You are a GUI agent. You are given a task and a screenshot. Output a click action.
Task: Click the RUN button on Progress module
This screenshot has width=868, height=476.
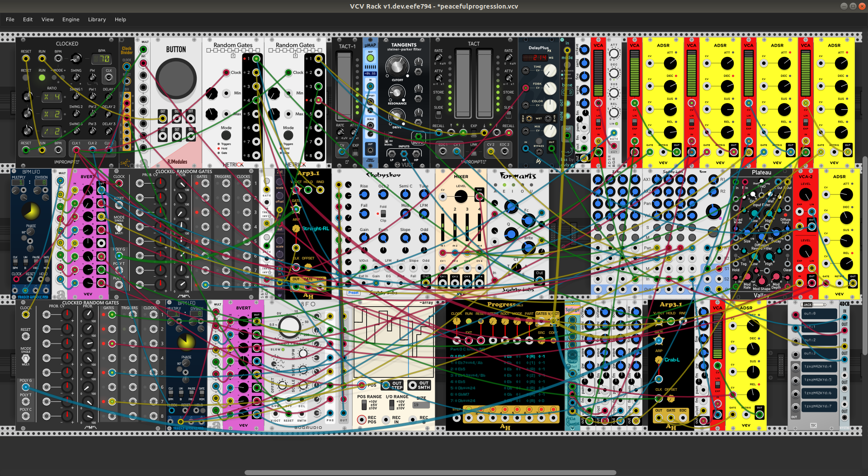point(469,321)
